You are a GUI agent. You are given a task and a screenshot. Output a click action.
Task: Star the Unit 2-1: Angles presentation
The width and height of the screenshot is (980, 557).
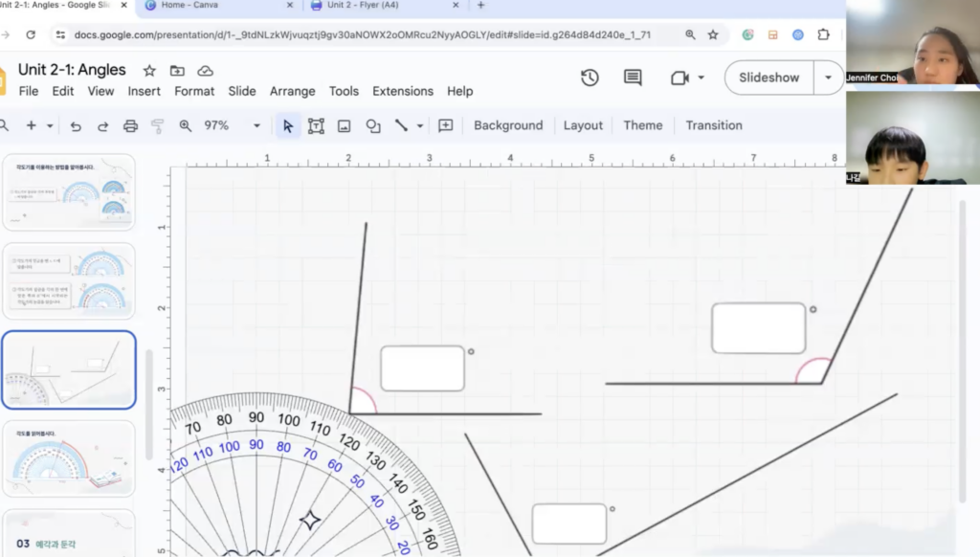pos(149,71)
